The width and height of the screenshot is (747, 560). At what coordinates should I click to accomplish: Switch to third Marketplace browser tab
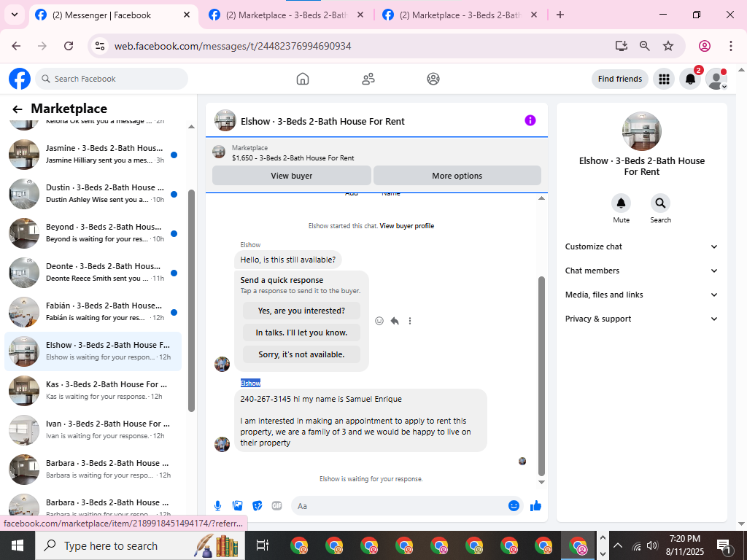click(461, 15)
